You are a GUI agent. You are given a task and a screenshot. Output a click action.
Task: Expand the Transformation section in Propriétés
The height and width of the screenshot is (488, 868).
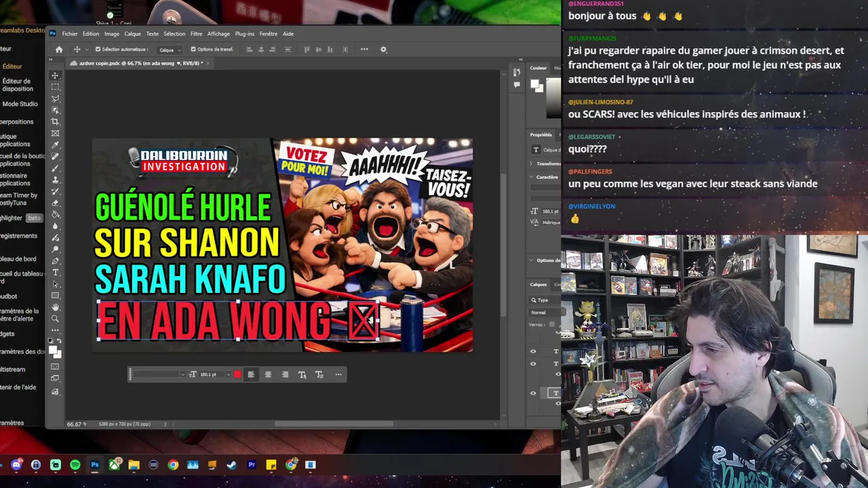pos(531,163)
